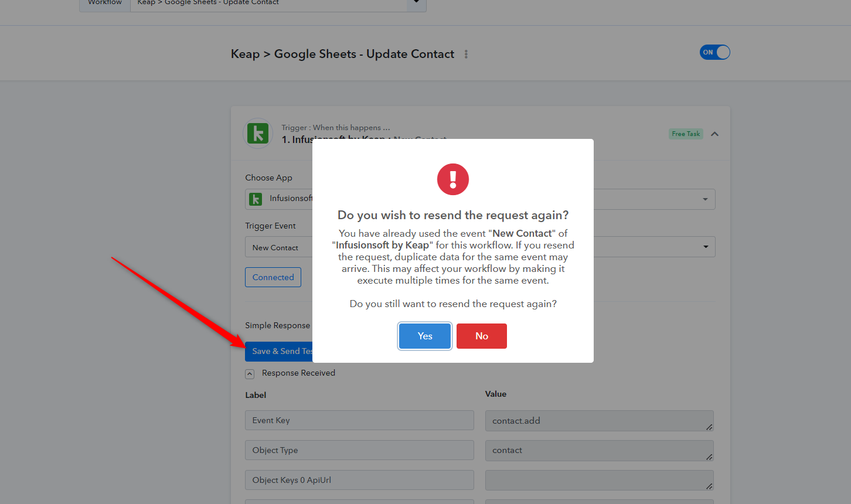Click the workflow title Keap > Google Sheets
851x504 pixels.
click(342, 54)
